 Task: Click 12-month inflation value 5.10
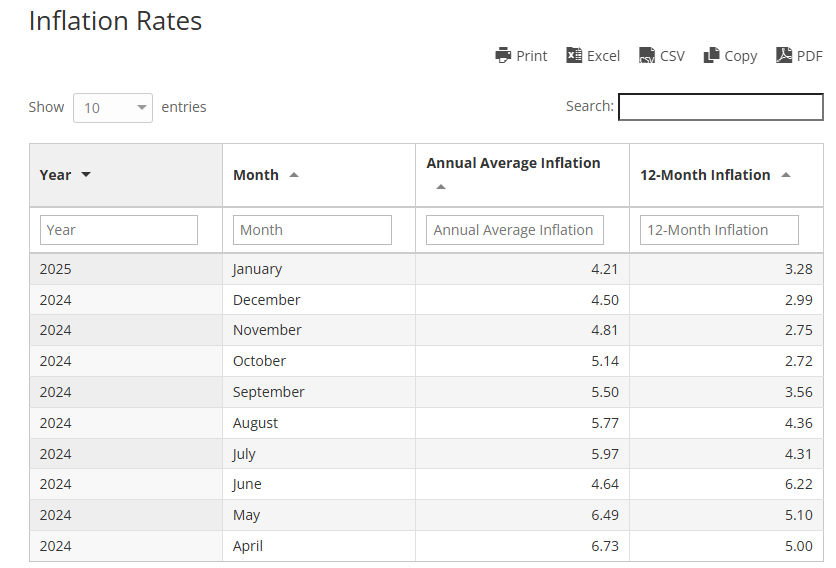pos(799,515)
